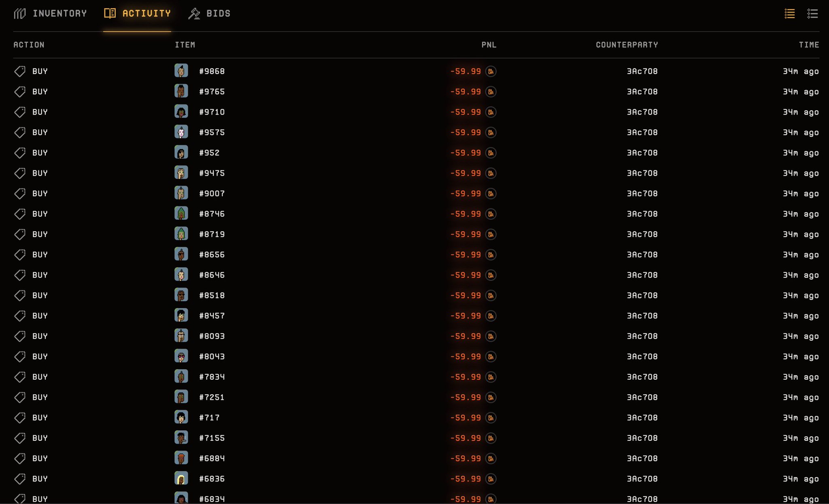
Task: Open punk thumbnail for item #7251
Action: 181,397
